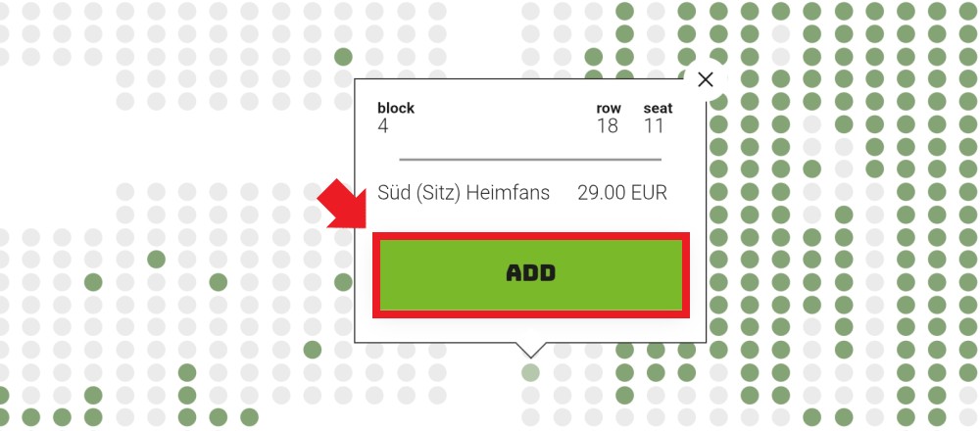Viewport: 980px width, 431px height.
Task: Click the Süd (Sitz) Heimfans category label
Action: coord(464,192)
